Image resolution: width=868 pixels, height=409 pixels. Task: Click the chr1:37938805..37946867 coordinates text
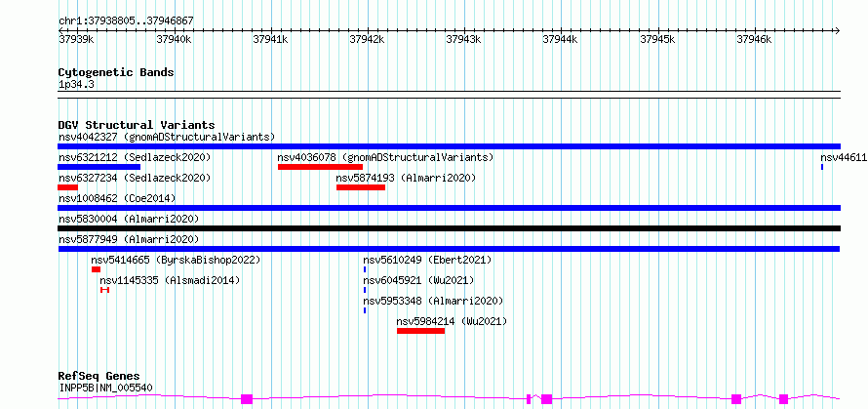pyautogui.click(x=126, y=21)
